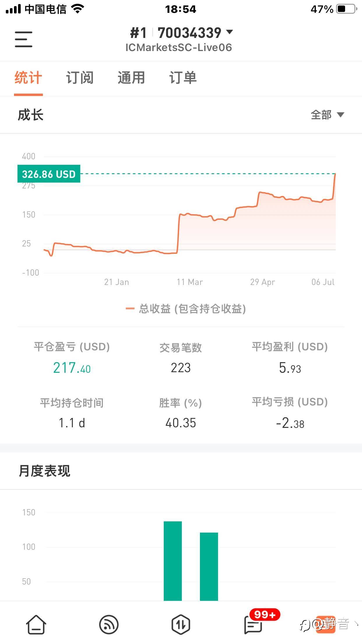The image size is (362, 644).
Task: Select the 统计 tab
Action: point(28,78)
